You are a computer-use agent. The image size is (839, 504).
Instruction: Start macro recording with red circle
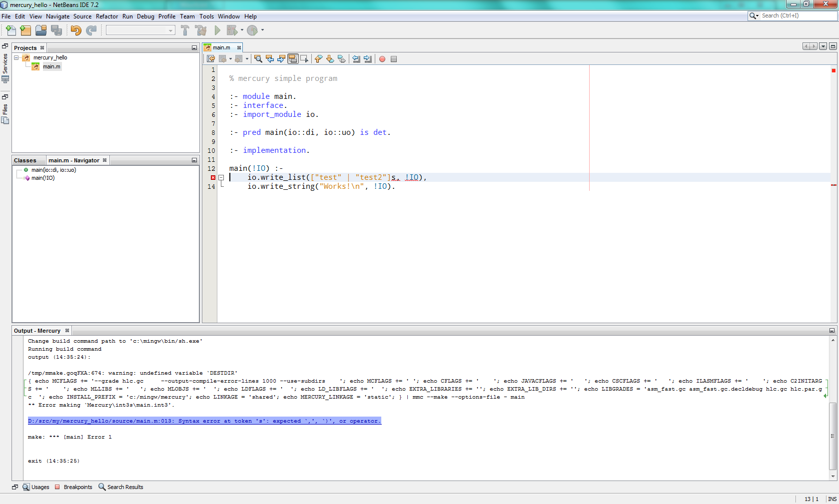pos(382,59)
